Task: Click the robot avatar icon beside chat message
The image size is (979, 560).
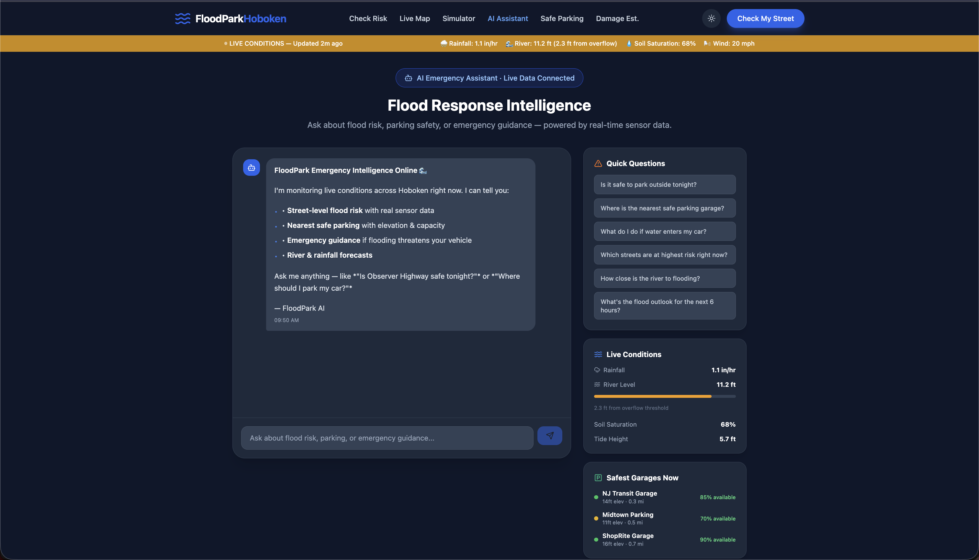Action: pyautogui.click(x=252, y=168)
